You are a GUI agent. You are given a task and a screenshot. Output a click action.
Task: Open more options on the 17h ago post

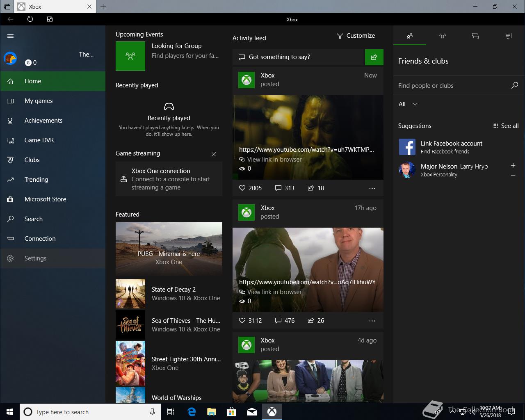(372, 321)
